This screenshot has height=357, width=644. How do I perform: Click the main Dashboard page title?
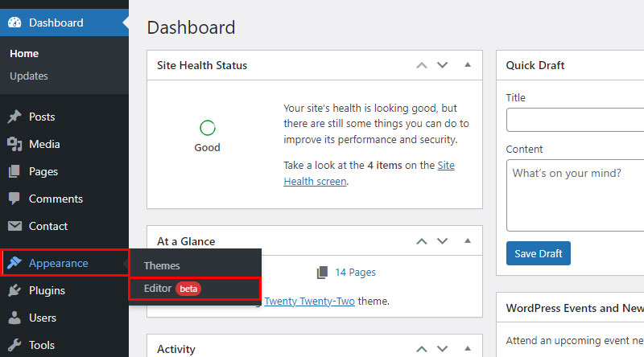(192, 27)
